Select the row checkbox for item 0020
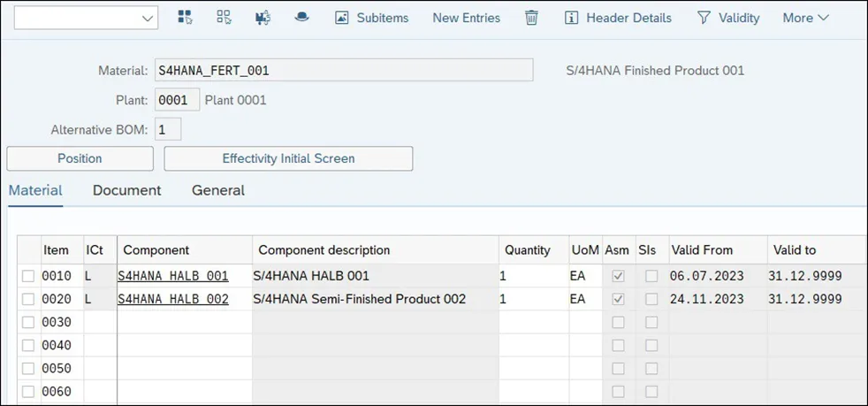Viewport: 868px width, 406px height. [28, 299]
